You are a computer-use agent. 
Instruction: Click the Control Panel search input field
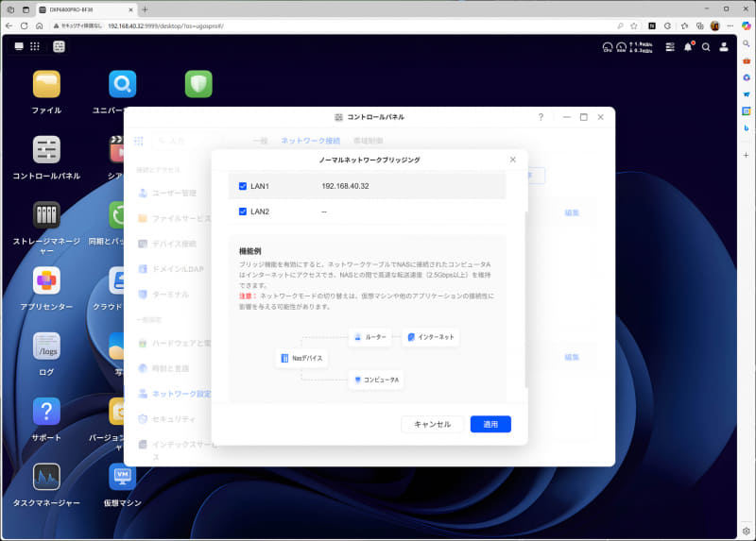coord(188,141)
